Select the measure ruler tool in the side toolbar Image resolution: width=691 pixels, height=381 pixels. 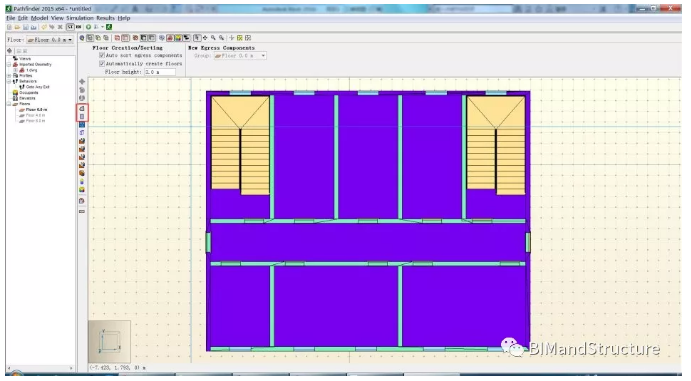tap(82, 211)
